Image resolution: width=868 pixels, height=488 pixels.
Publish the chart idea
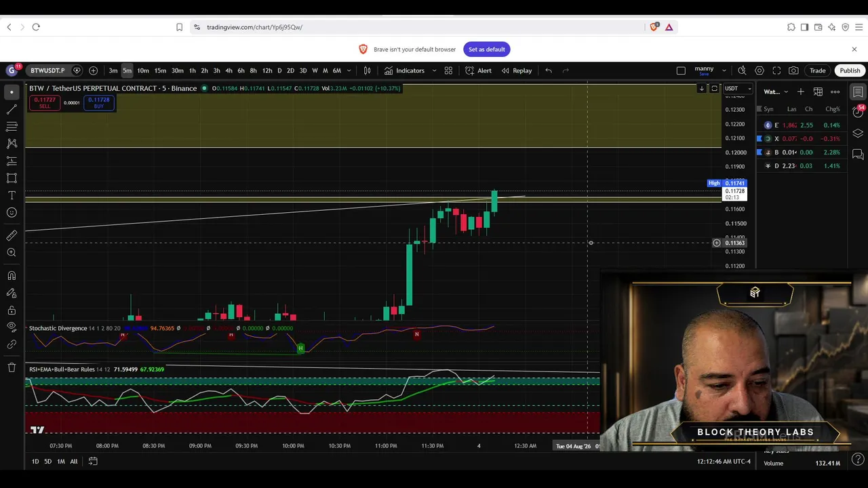tap(850, 70)
